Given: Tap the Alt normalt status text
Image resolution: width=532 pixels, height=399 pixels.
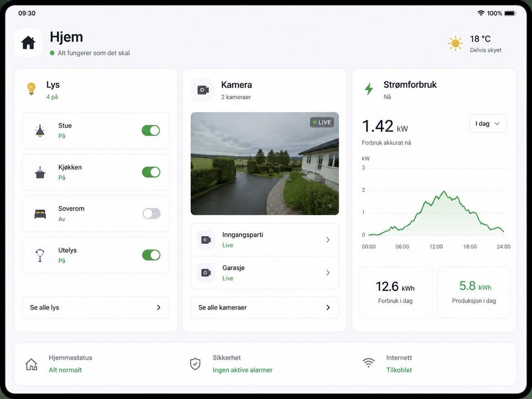Looking at the screenshot, I should coord(65,370).
